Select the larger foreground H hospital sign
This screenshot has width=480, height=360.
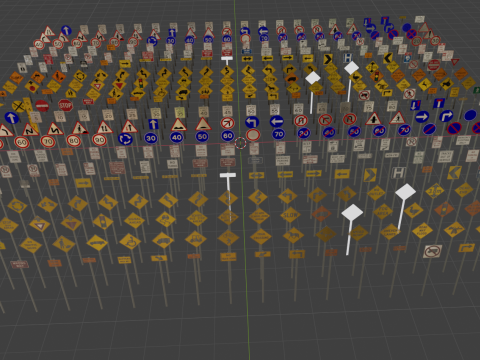point(399,173)
